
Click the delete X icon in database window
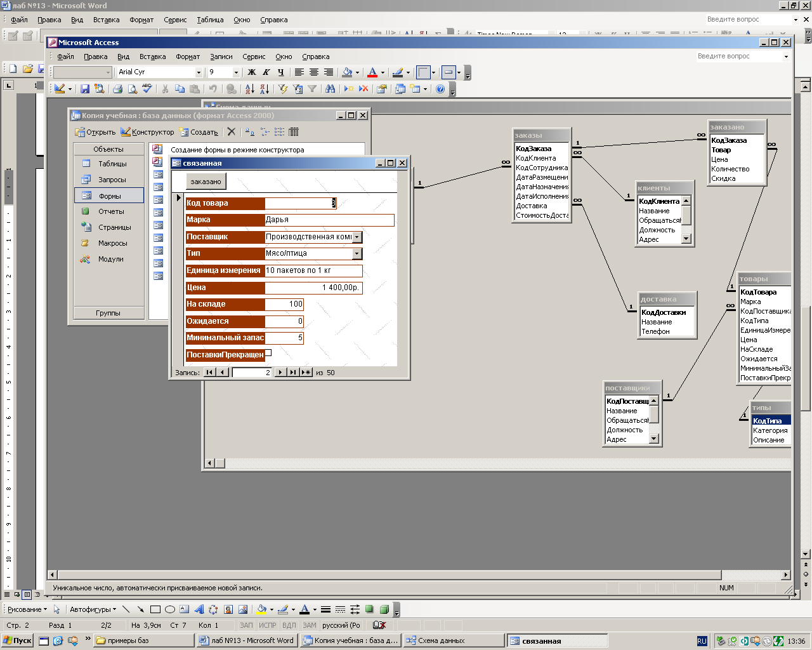232,132
